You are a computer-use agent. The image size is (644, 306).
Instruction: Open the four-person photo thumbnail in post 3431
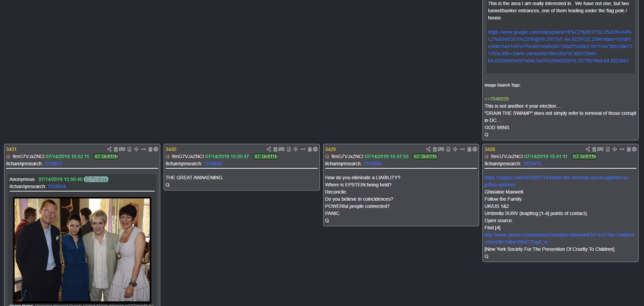[x=82, y=249]
